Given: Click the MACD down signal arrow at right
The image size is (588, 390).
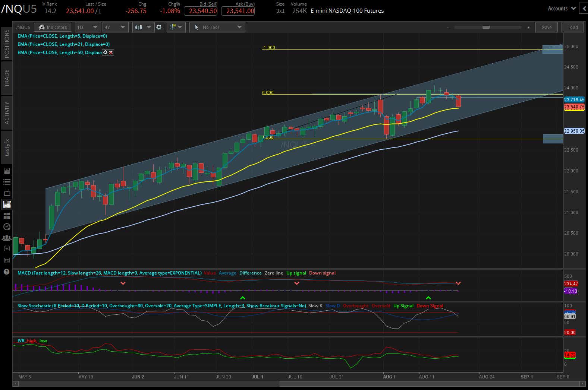Looking at the screenshot, I should [x=458, y=283].
